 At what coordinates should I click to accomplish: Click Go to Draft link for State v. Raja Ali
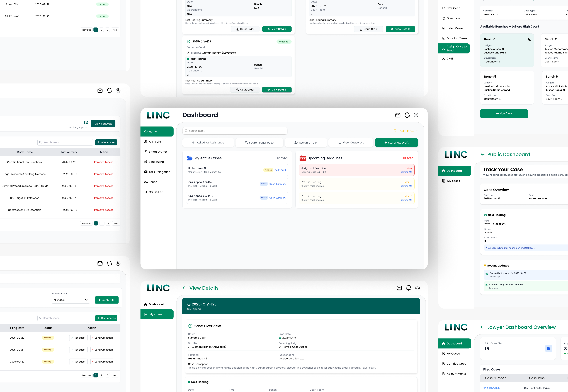tap(280, 170)
